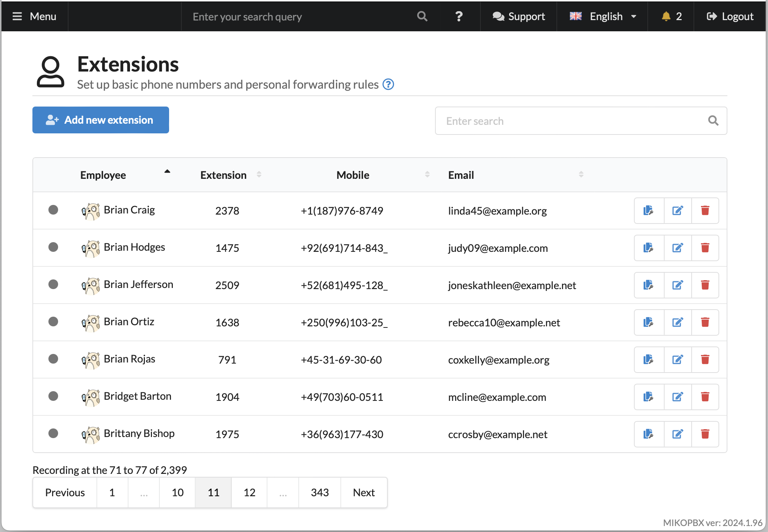Open help question mark in top bar
768x532 pixels.
tap(459, 16)
